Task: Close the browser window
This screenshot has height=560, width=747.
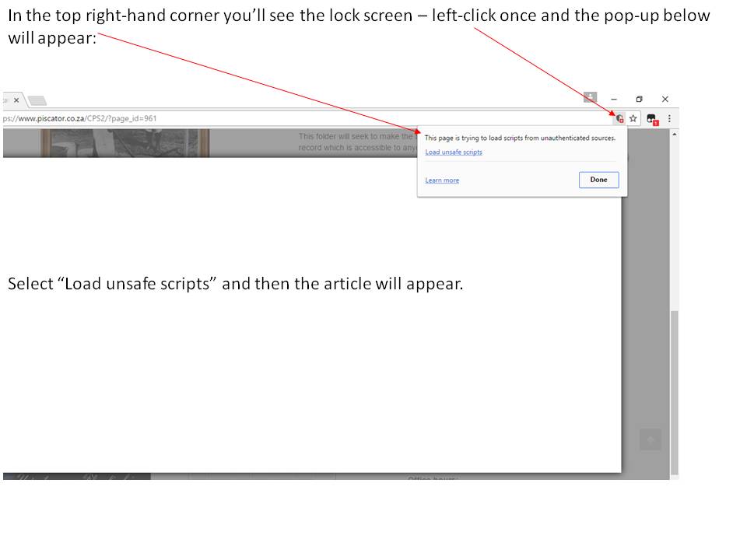Action: pos(665,99)
